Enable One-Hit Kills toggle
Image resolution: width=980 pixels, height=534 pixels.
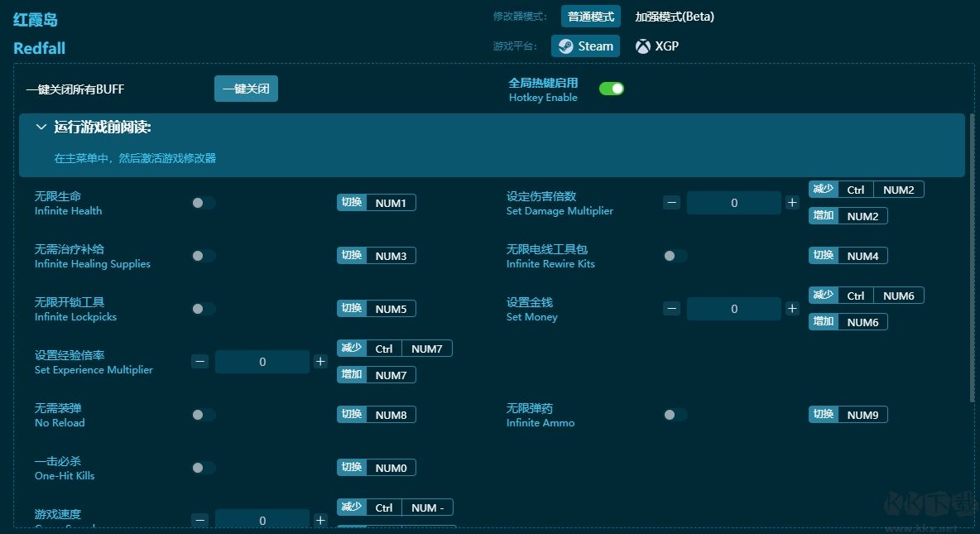pyautogui.click(x=204, y=468)
